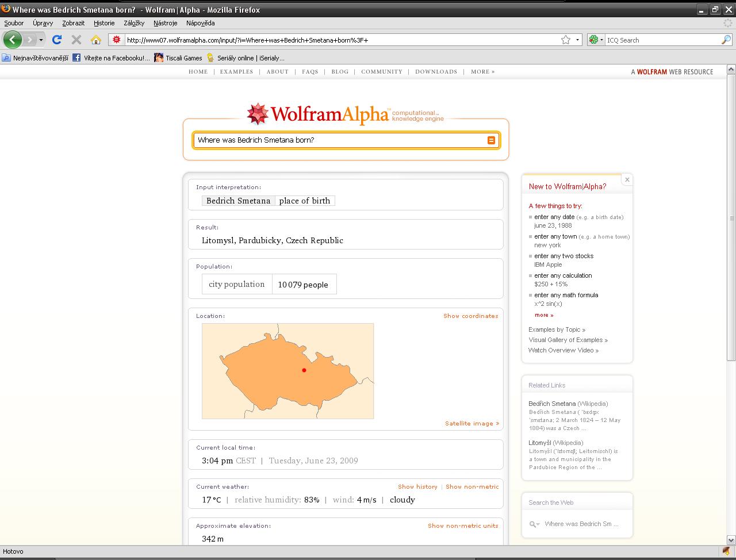Open the Nástroje menu
This screenshot has height=560, width=736.
pos(166,23)
